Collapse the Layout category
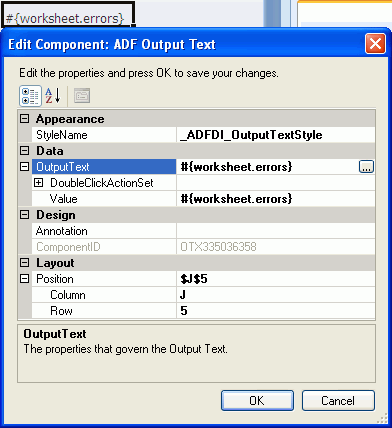 point(25,263)
